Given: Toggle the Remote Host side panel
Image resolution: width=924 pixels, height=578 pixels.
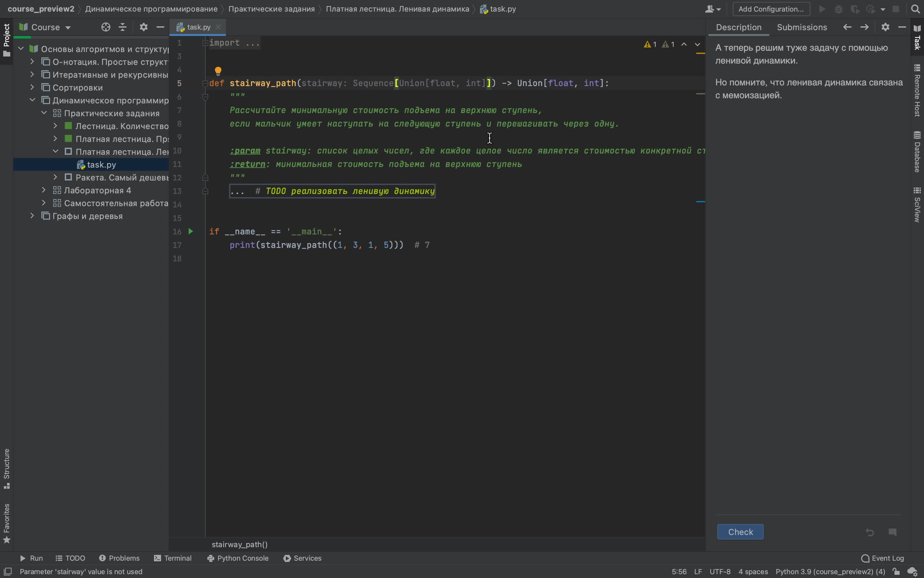Looking at the screenshot, I should coord(917,90).
